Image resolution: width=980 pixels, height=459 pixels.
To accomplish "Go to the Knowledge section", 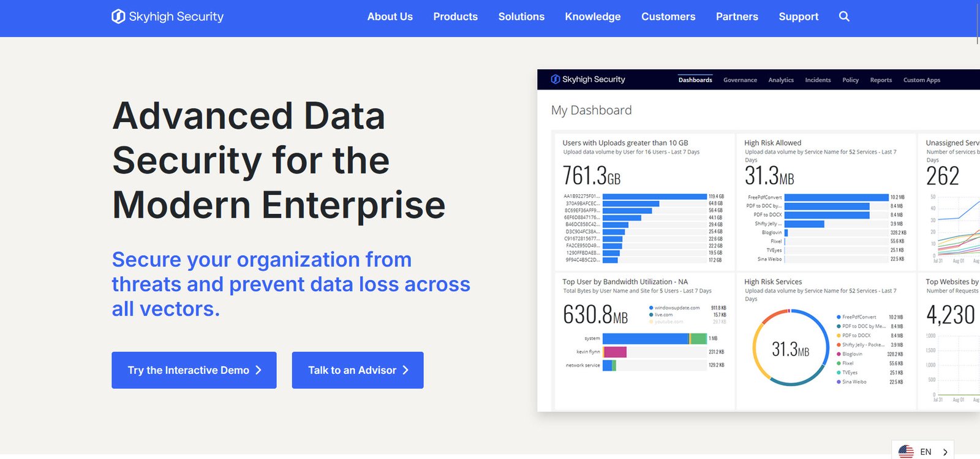I will (592, 17).
